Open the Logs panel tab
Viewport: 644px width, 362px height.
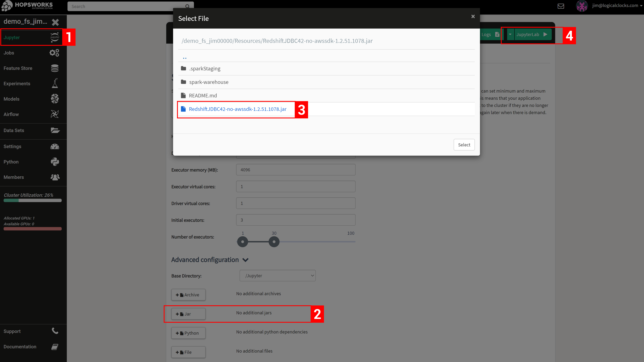tap(490, 35)
